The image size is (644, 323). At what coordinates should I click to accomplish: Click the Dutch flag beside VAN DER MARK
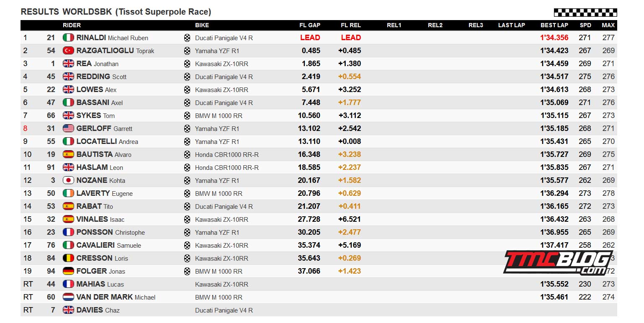pyautogui.click(x=68, y=297)
